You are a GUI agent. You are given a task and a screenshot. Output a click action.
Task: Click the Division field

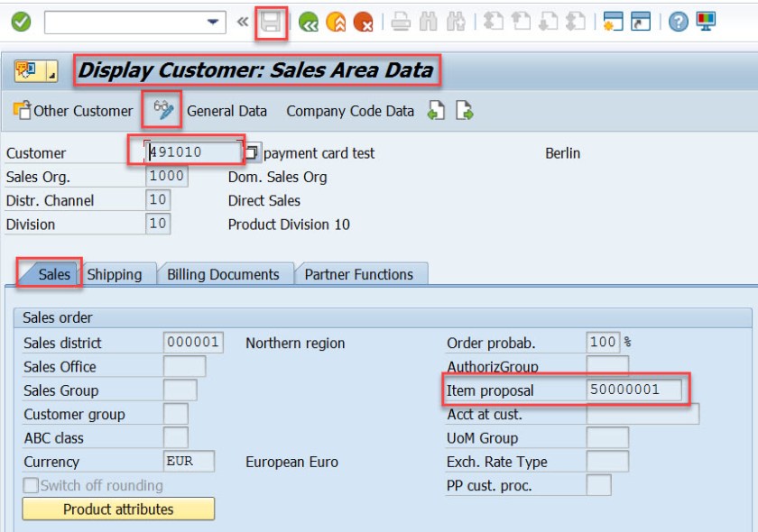point(158,224)
